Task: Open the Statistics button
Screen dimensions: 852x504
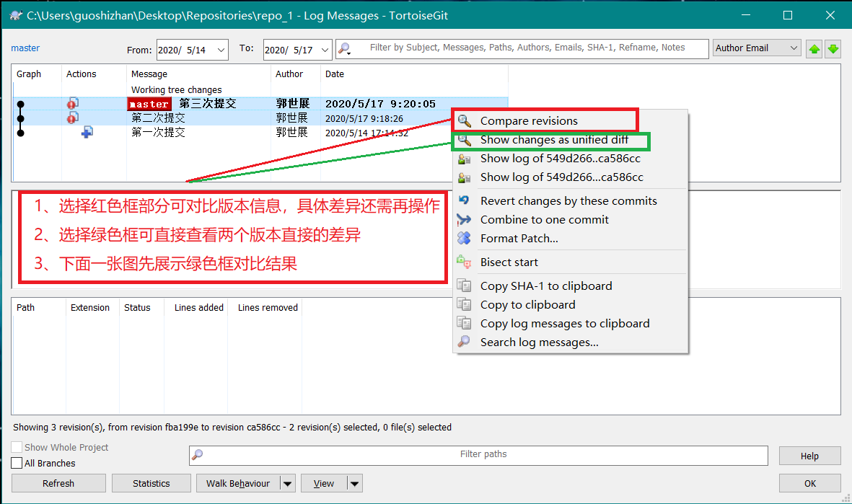Action: 151,483
